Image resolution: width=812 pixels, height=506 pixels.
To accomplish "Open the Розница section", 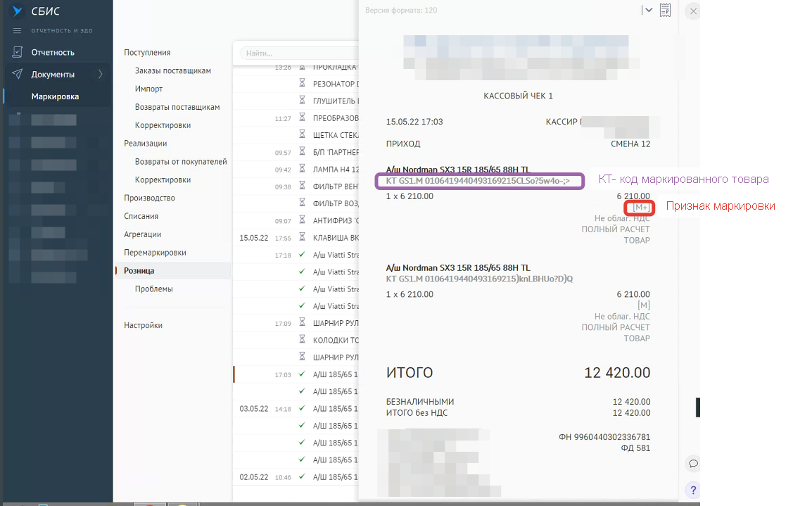I will pyautogui.click(x=139, y=270).
